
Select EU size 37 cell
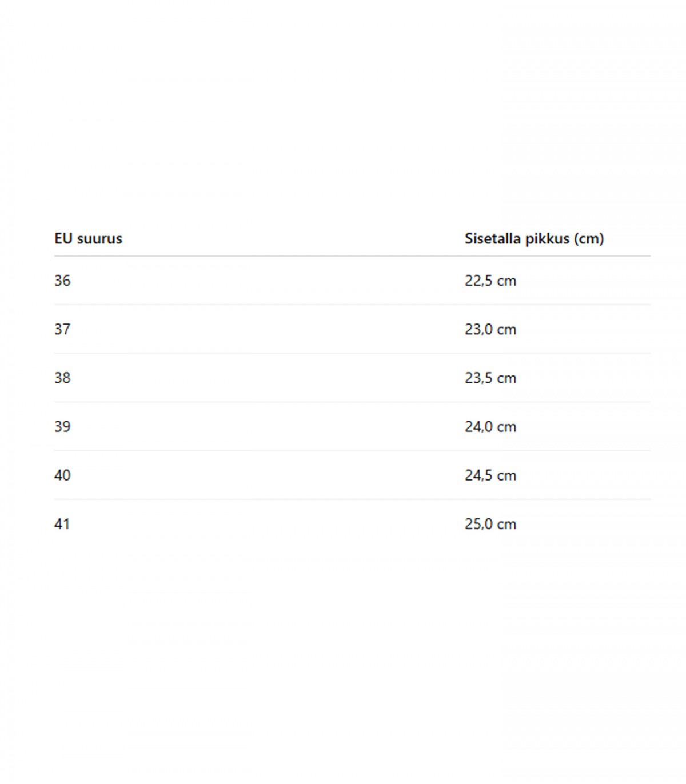62,329
